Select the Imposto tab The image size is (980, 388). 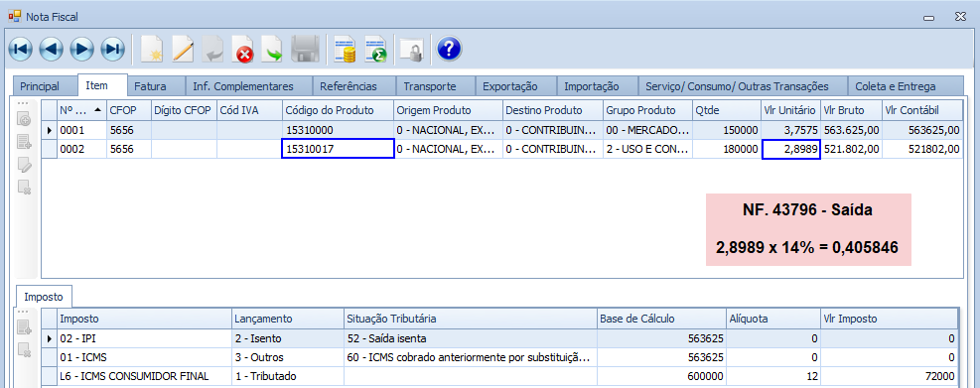click(x=44, y=297)
